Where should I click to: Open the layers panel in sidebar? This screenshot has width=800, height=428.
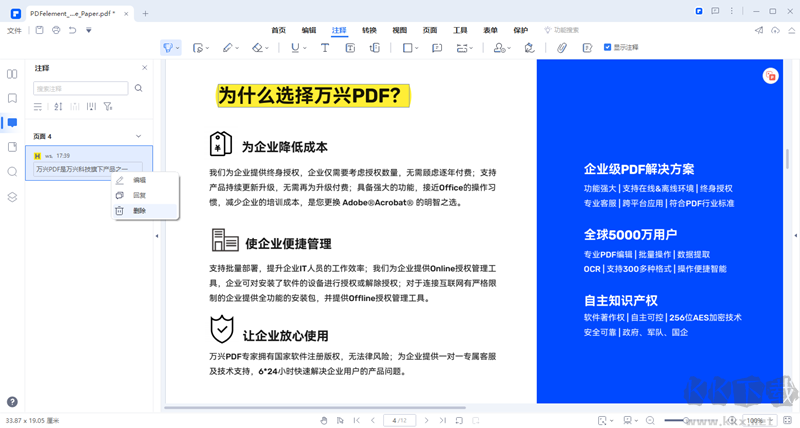(x=12, y=197)
